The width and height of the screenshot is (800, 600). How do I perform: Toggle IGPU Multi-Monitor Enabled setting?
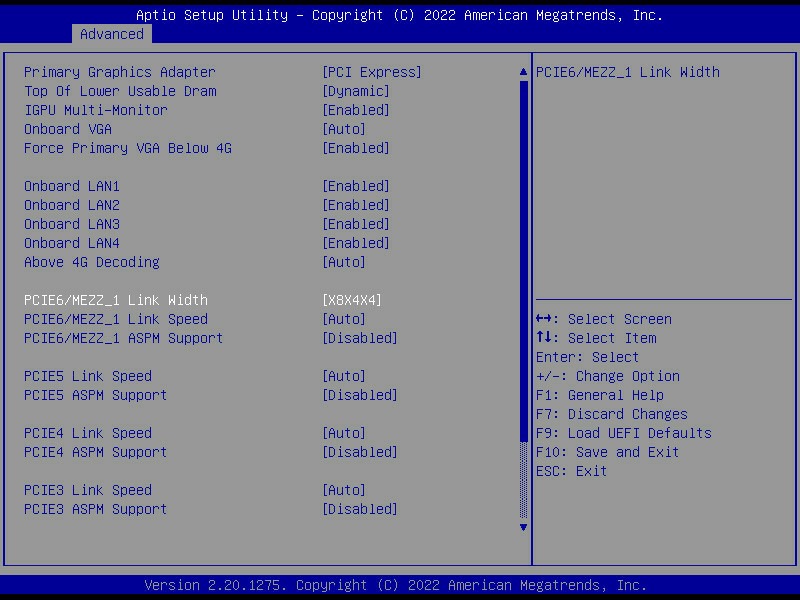click(x=355, y=110)
